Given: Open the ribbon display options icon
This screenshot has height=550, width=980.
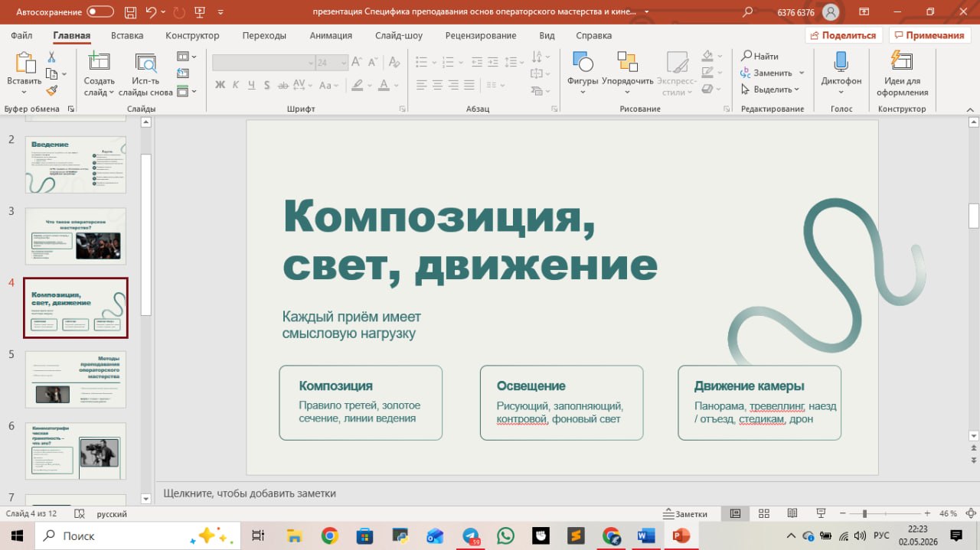Looking at the screenshot, I should coord(864,12).
